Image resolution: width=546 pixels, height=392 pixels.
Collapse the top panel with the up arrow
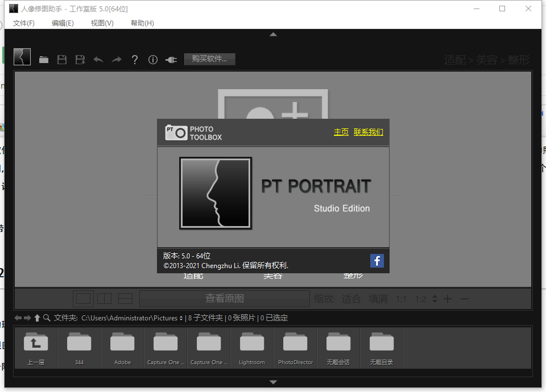pos(273,34)
